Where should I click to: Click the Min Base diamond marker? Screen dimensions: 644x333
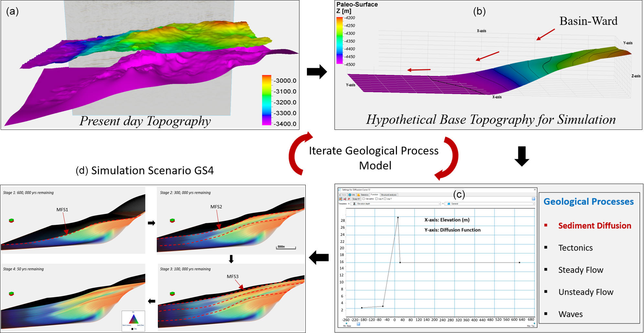tap(346, 323)
